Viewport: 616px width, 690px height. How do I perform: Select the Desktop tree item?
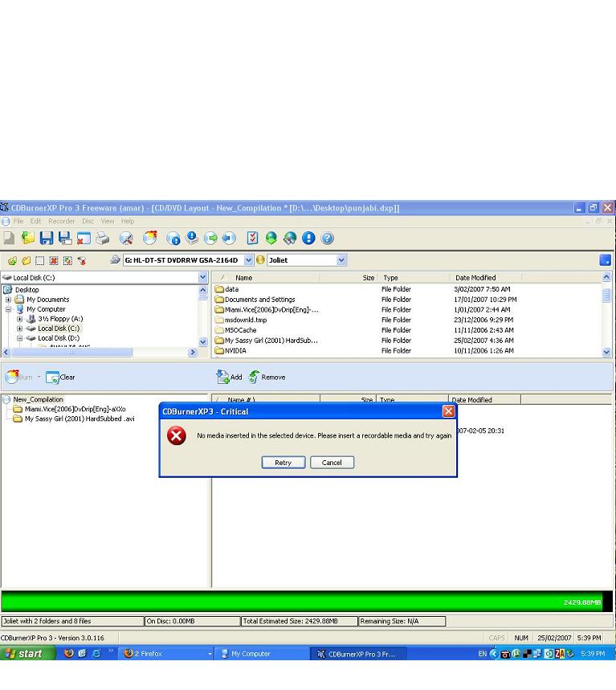click(22, 289)
